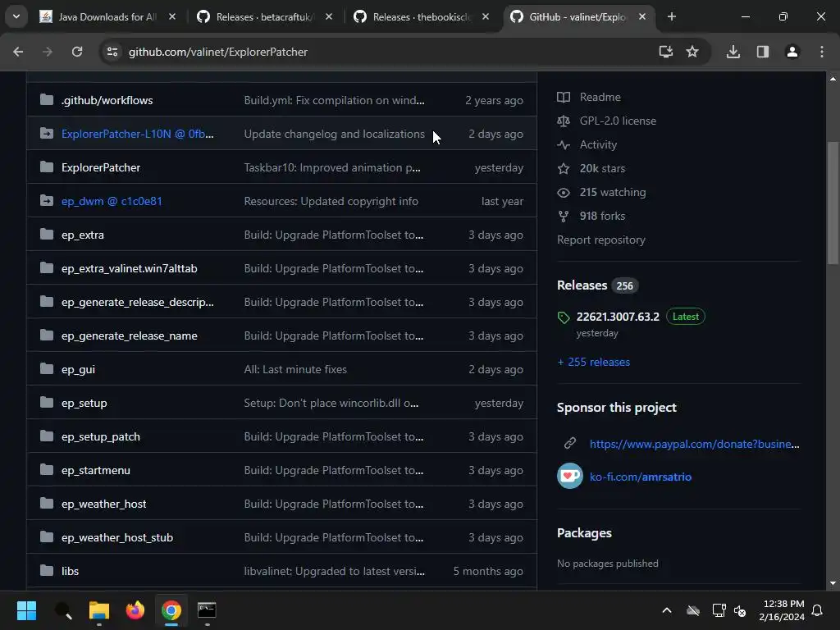Click the fork icon beside 918 forks
840x630 pixels.
(x=564, y=217)
